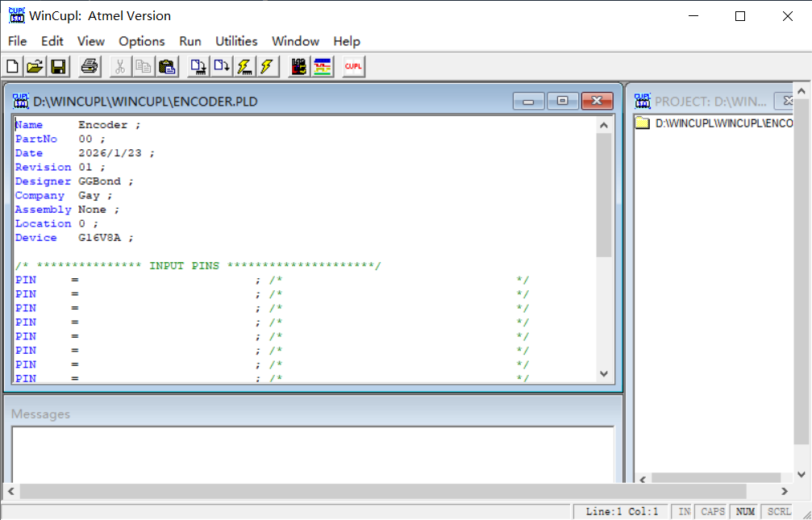Open the chip device tool icon
812x520 pixels.
click(299, 67)
